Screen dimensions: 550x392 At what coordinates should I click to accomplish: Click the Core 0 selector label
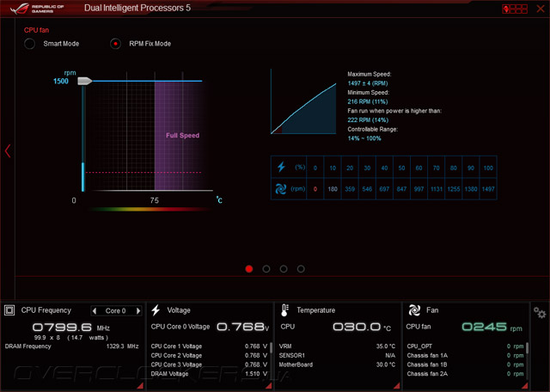[115, 311]
